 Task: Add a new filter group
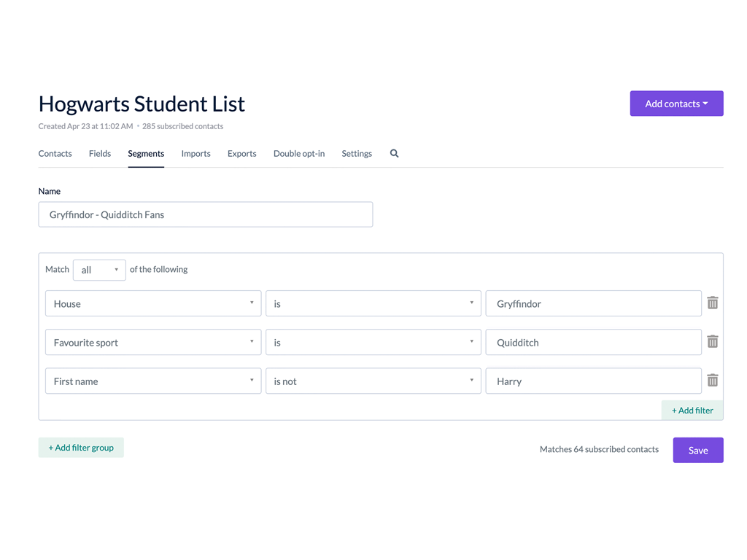(x=80, y=447)
